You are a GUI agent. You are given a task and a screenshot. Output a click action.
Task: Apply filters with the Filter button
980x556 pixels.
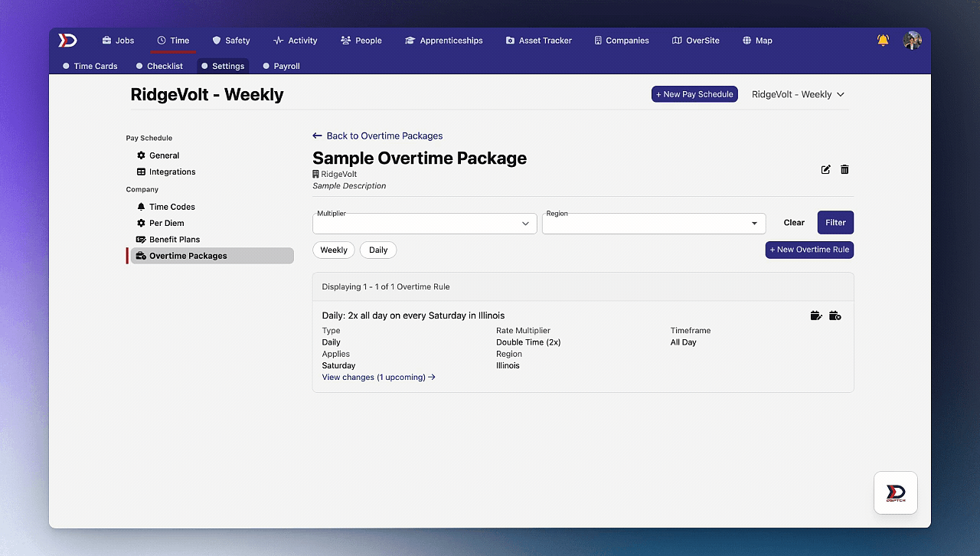pyautogui.click(x=835, y=223)
